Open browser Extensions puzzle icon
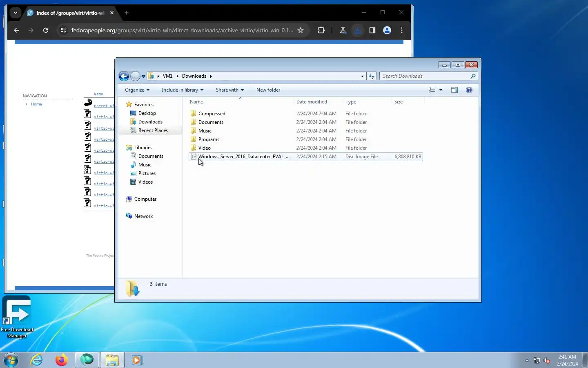588x368 pixels. (321, 30)
